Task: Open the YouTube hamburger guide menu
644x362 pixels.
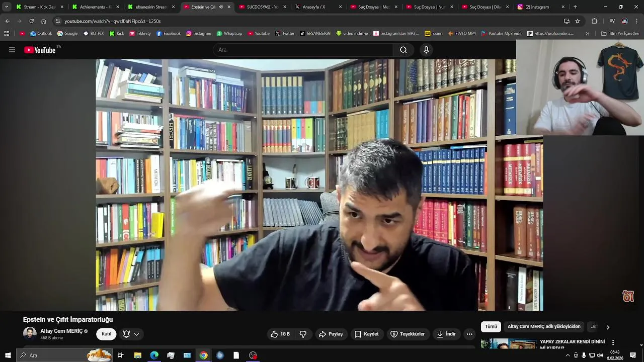Action: [12, 50]
